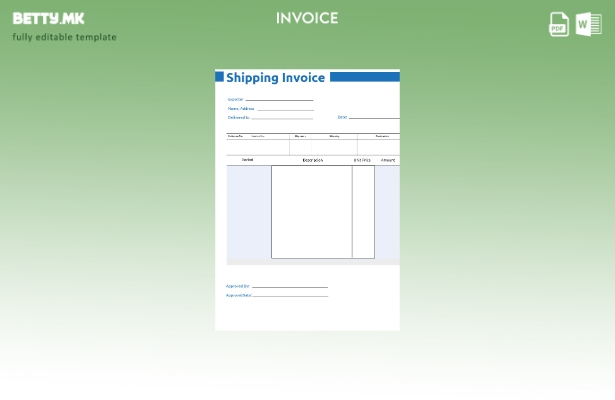Image resolution: width=615 pixels, height=400 pixels.
Task: Click the PDF file format icon
Action: coord(559,24)
